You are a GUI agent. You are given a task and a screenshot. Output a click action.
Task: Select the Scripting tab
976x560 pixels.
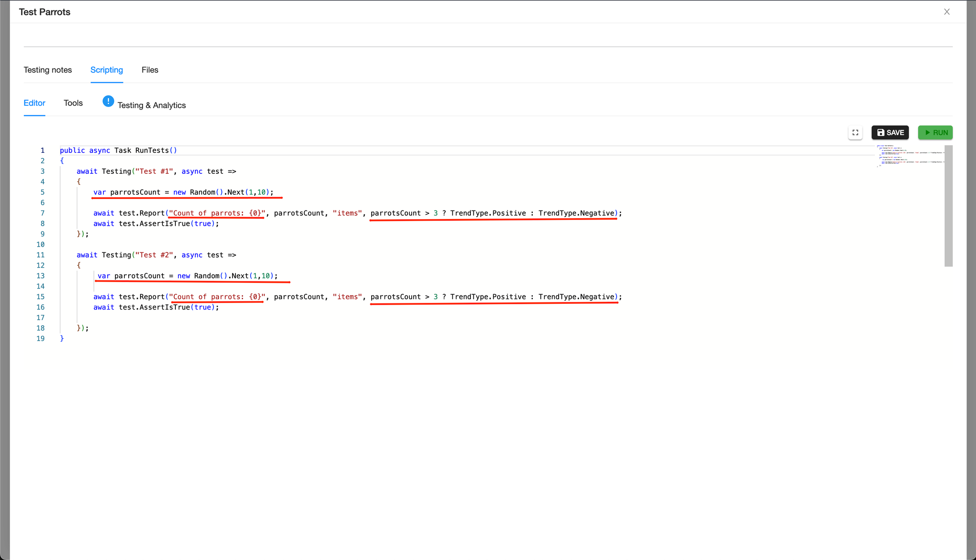(x=107, y=70)
